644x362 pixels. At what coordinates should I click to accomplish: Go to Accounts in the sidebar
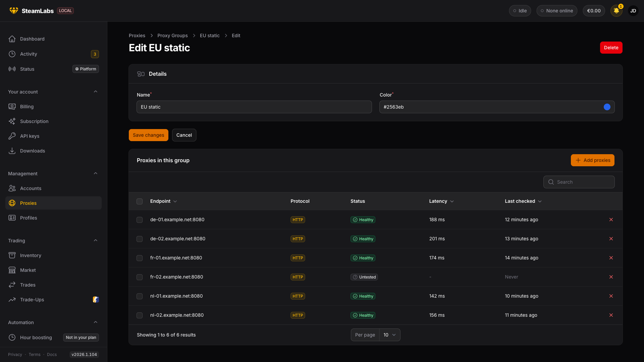click(x=53, y=188)
